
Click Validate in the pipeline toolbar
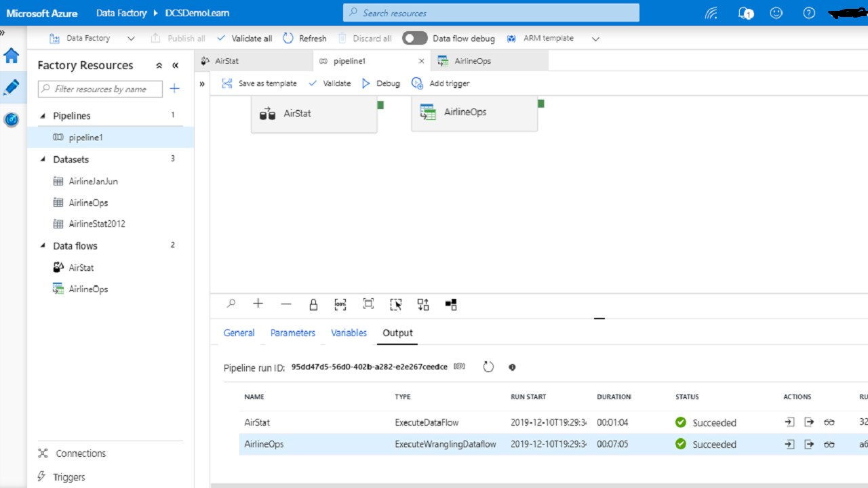coord(330,83)
